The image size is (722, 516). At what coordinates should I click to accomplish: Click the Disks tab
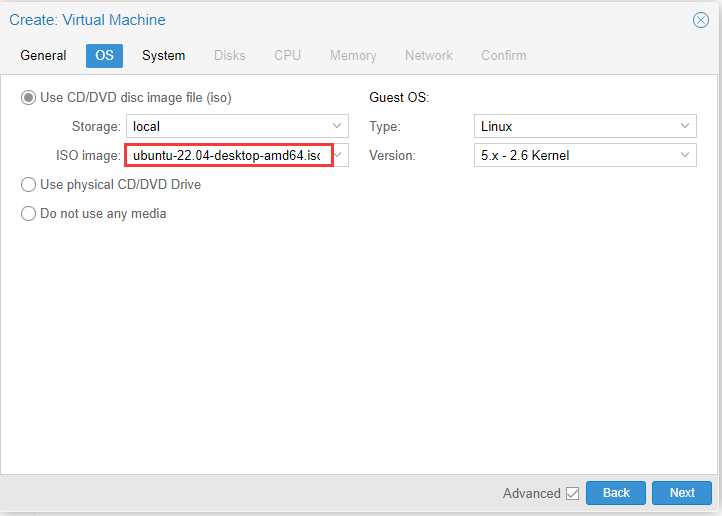pyautogui.click(x=230, y=56)
